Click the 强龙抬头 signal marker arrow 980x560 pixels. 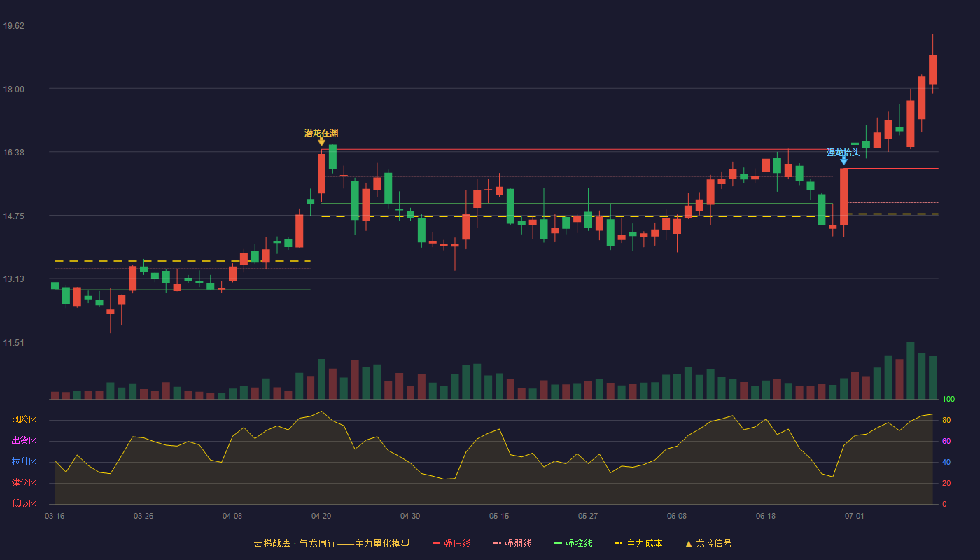(843, 161)
